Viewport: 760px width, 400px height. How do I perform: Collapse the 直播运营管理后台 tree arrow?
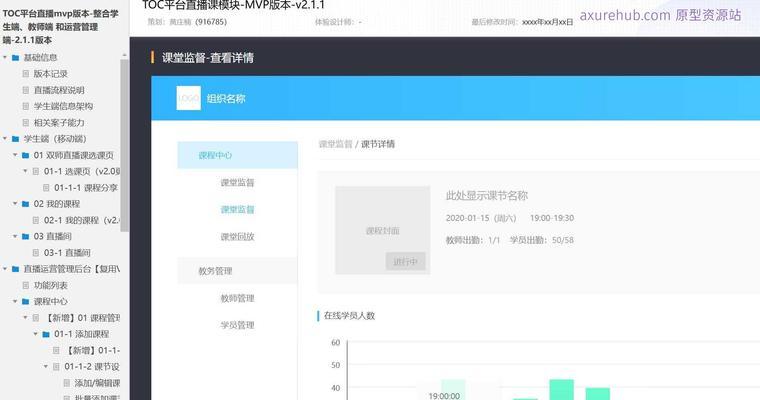5,269
